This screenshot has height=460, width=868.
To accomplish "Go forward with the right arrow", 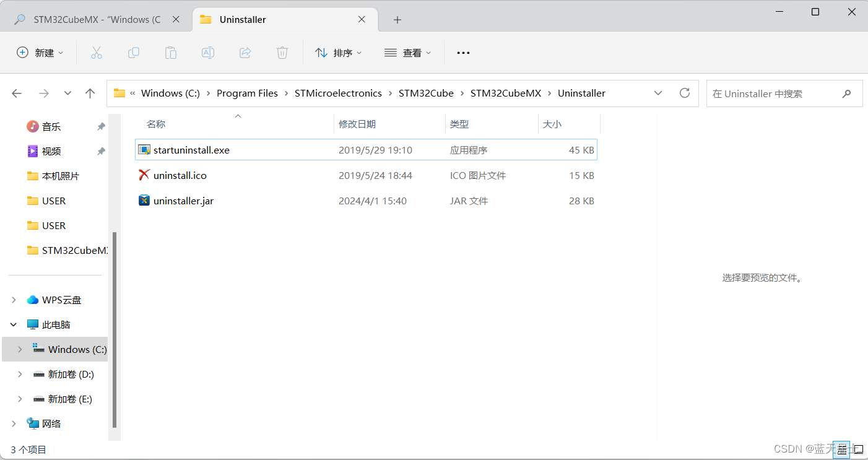I will (43, 93).
